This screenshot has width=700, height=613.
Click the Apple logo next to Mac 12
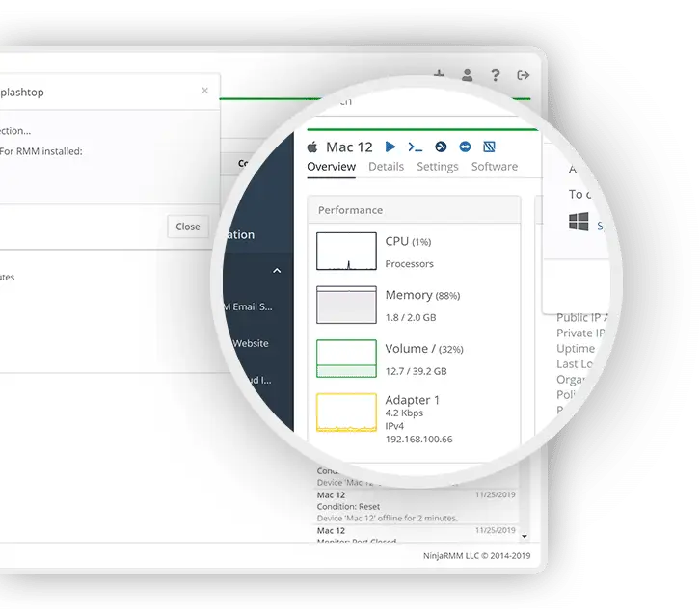pos(312,147)
